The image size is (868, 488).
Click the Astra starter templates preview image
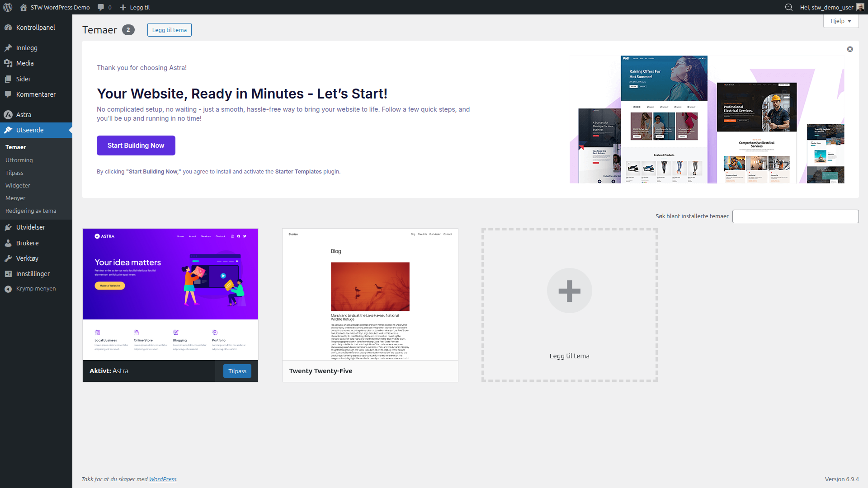coord(707,119)
